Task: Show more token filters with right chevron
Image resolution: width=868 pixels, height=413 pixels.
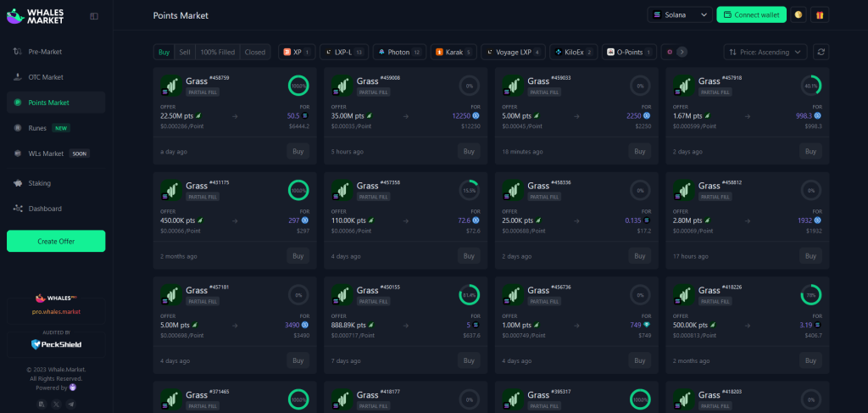Action: click(682, 52)
